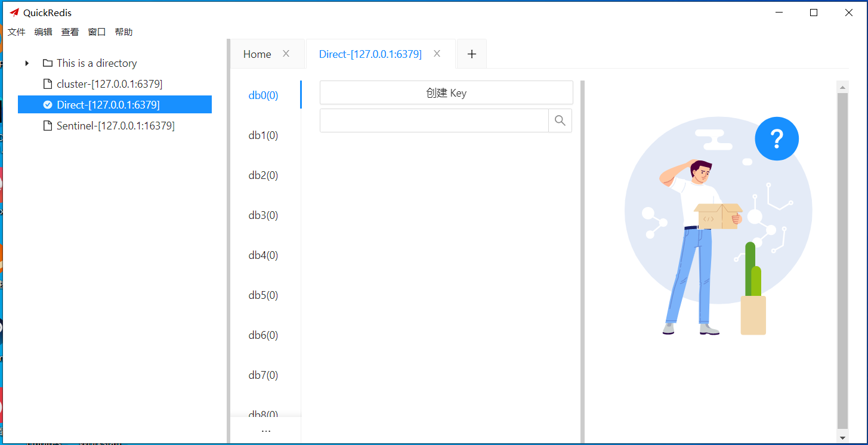Click the blue question mark circle
This screenshot has height=445, width=868.
click(x=776, y=139)
